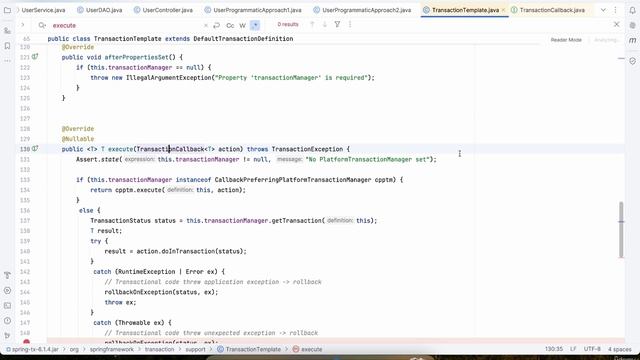Click the overriding-method gutter icon at line 130

pos(35,149)
